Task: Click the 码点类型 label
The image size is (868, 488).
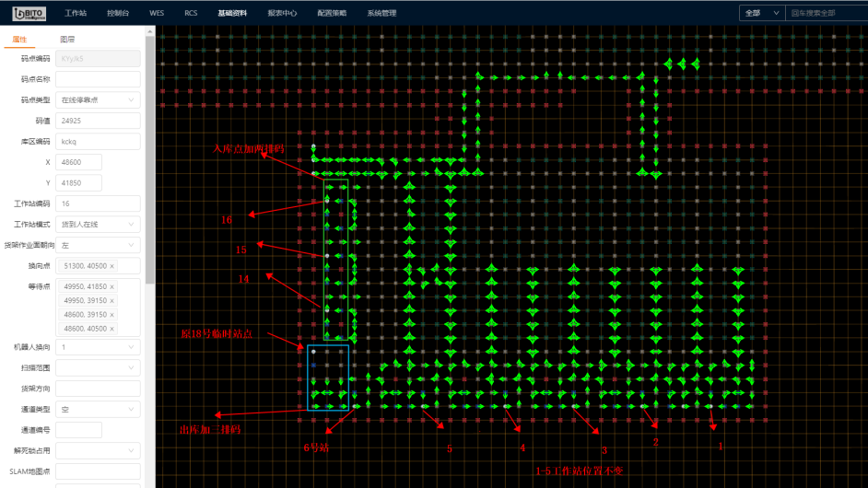Action: [x=35, y=100]
